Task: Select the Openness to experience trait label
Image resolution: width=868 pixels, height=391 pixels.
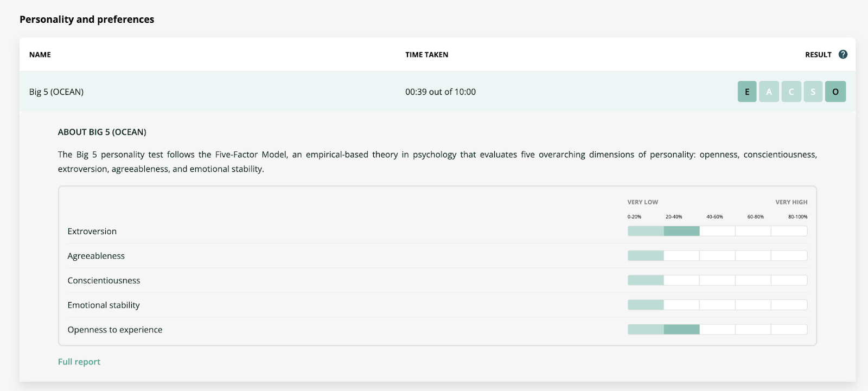Action: coord(115,330)
